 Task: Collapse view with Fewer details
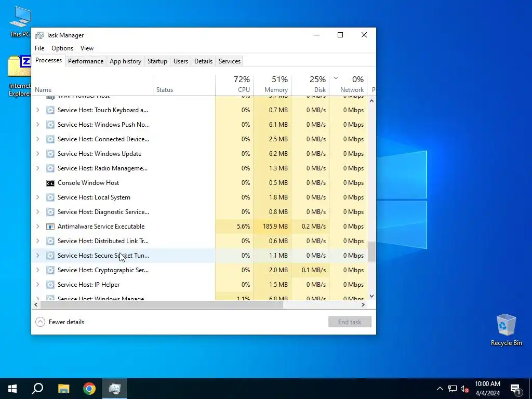tap(60, 322)
